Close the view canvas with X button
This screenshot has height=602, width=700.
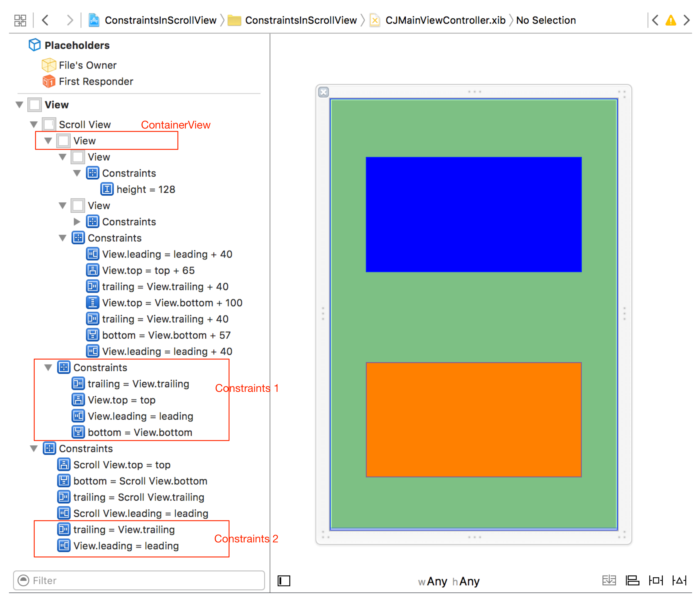tap(323, 92)
